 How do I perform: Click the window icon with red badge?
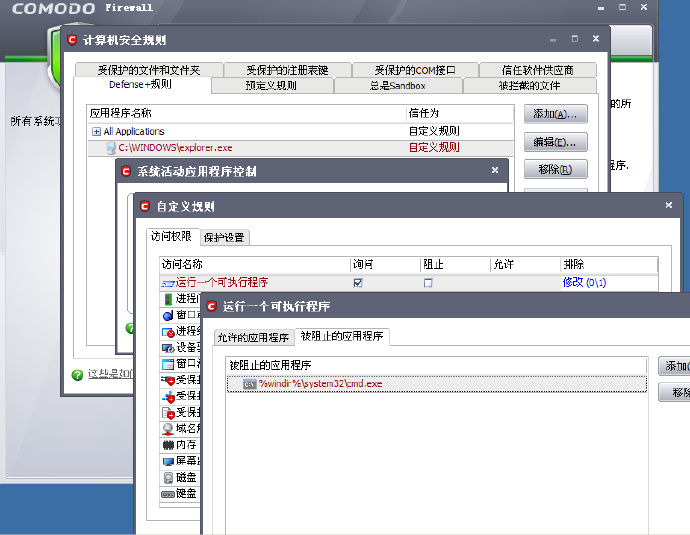click(168, 332)
